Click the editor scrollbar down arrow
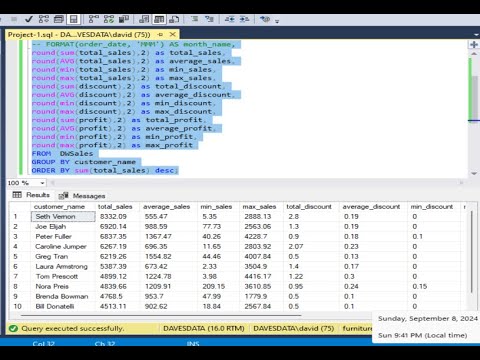 point(474,173)
